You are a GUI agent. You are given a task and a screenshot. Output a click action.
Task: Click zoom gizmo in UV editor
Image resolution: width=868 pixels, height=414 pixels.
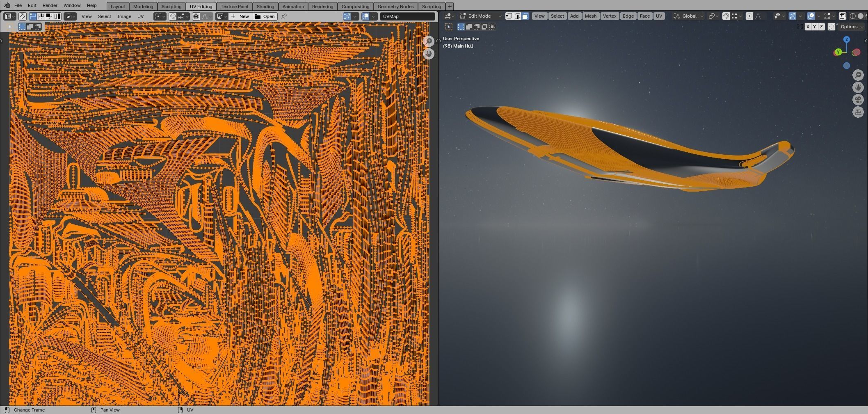tap(429, 41)
